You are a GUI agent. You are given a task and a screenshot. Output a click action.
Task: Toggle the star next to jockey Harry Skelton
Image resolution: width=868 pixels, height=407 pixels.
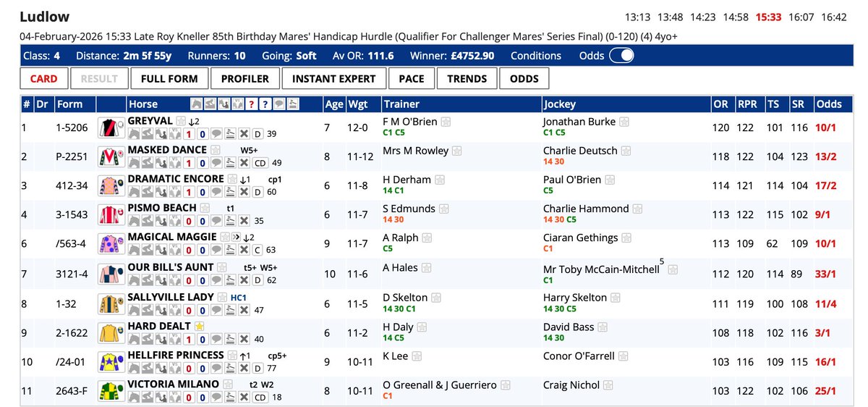point(617,298)
